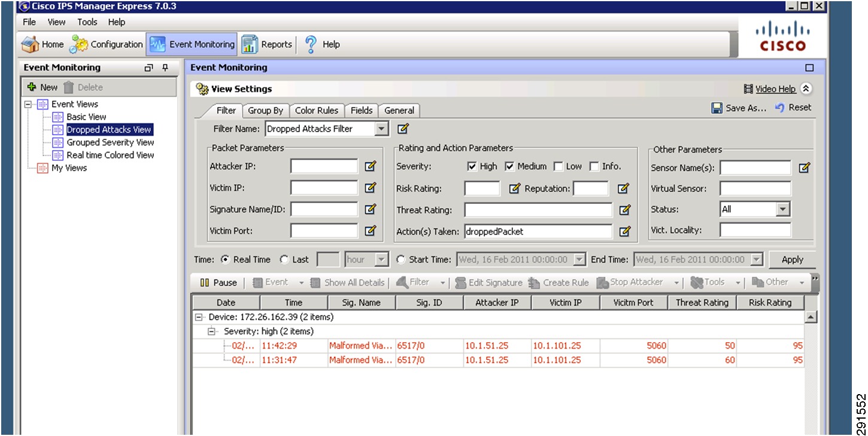Screen dimensions: 868x436
Task: Undock the Event Monitoring side panel
Action: [x=149, y=68]
